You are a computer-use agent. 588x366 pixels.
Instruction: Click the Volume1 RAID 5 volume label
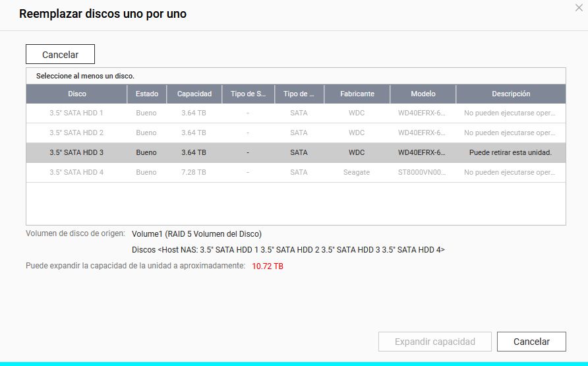[x=196, y=234]
